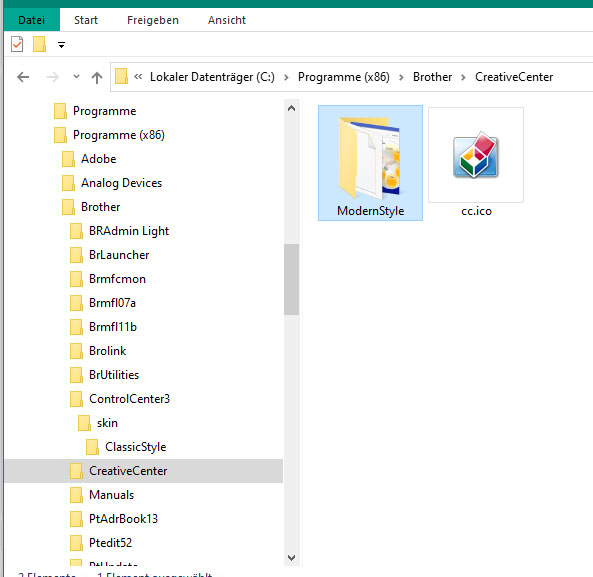Go forward with the right arrow button
The height and width of the screenshot is (577, 593).
click(x=53, y=77)
